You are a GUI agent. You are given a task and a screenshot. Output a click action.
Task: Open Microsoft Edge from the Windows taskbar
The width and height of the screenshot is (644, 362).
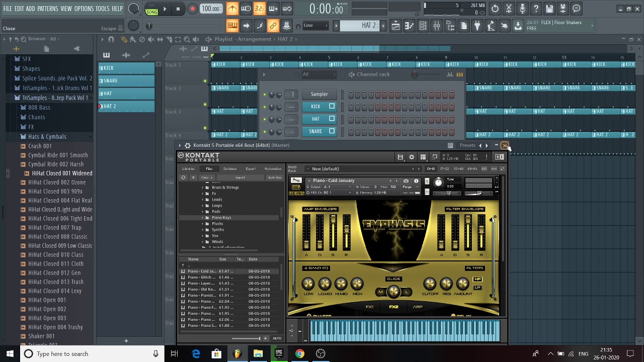point(196,354)
